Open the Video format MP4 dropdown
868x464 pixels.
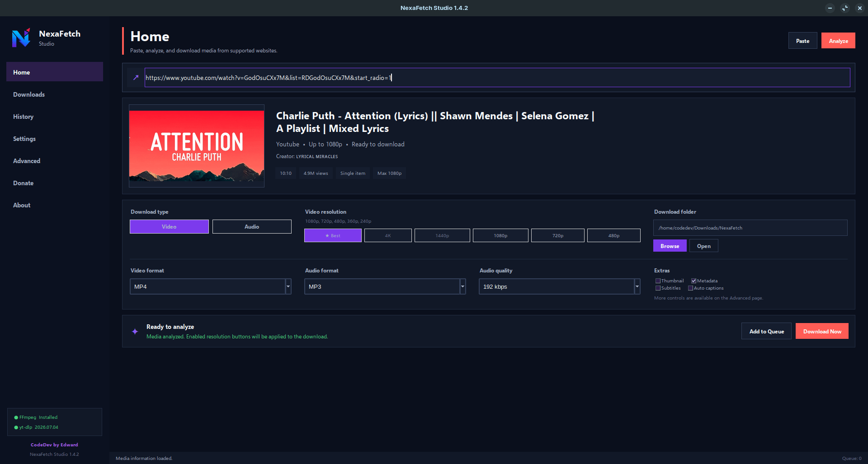pyautogui.click(x=211, y=286)
